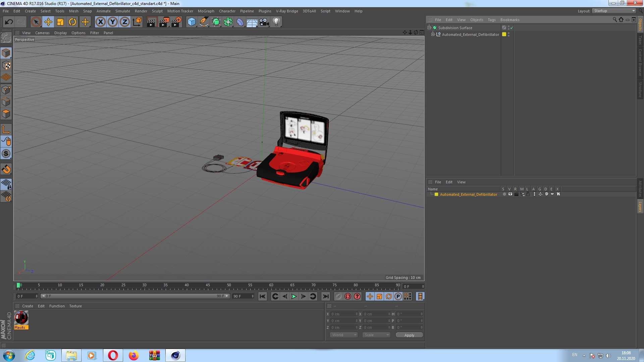Viewport: 644px width, 362px height.
Task: Open Firefox from the Windows taskbar
Action: (133, 355)
